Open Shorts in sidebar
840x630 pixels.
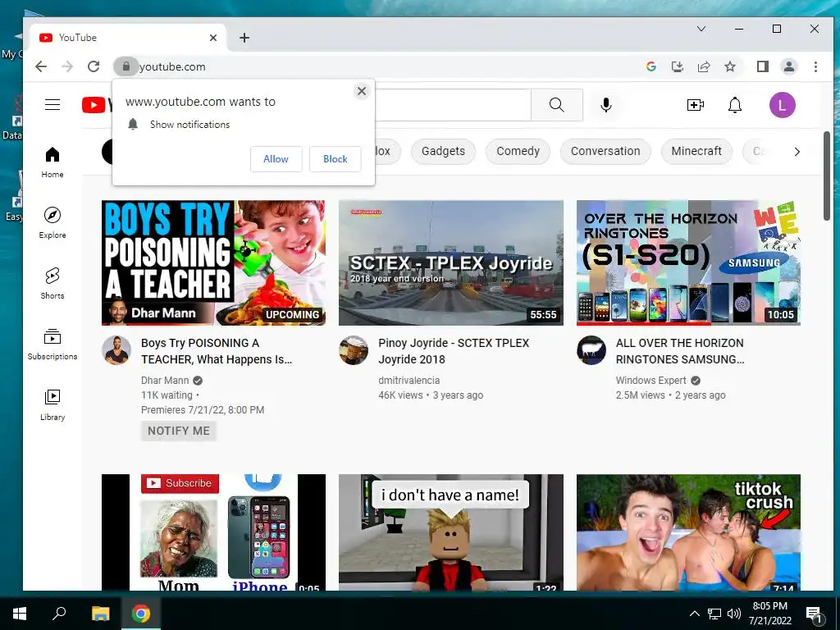click(52, 283)
